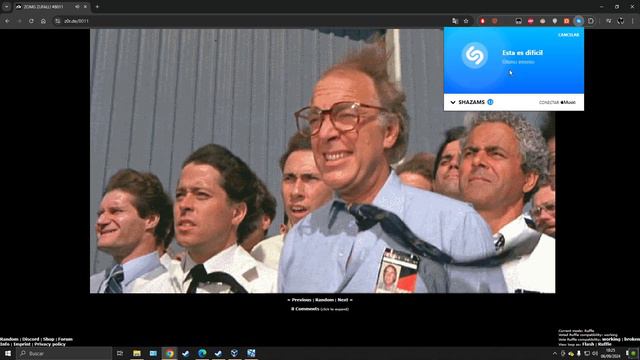Open the Forum footer link
The height and width of the screenshot is (360, 640).
click(x=65, y=339)
